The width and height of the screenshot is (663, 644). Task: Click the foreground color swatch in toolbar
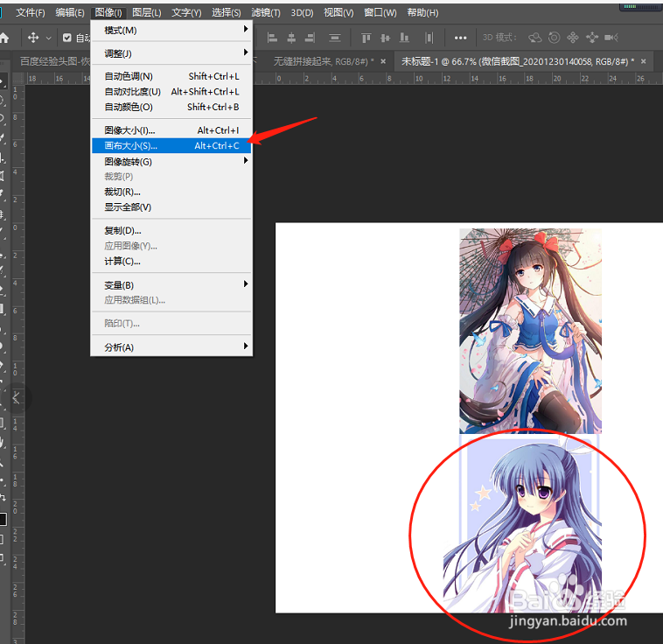pyautogui.click(x=3, y=519)
